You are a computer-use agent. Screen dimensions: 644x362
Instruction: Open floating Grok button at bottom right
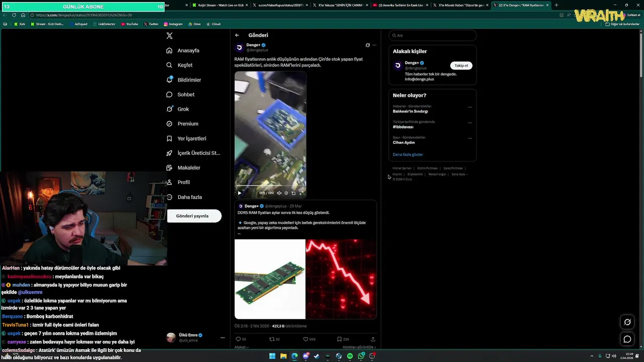[x=627, y=322]
